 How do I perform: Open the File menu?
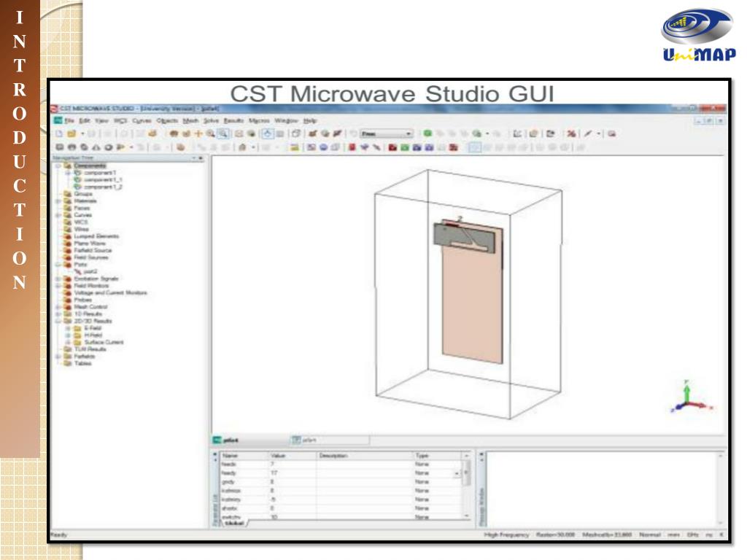(x=69, y=120)
